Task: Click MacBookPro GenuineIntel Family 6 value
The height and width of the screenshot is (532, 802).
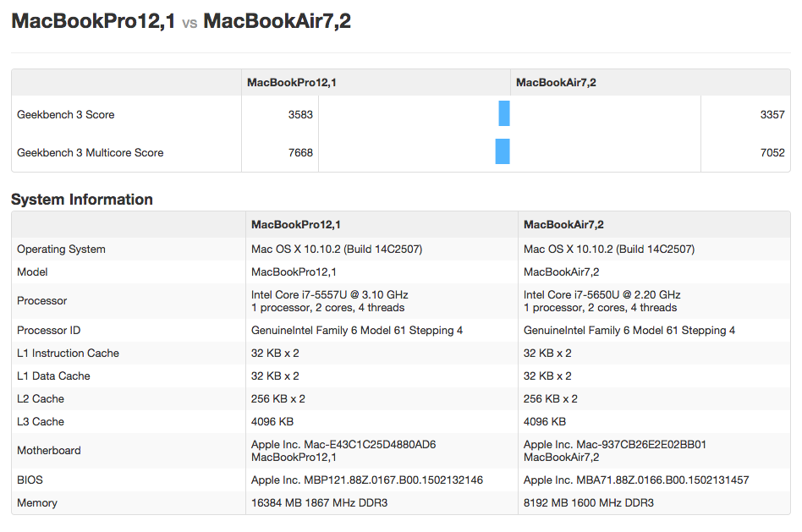Action: click(357, 331)
